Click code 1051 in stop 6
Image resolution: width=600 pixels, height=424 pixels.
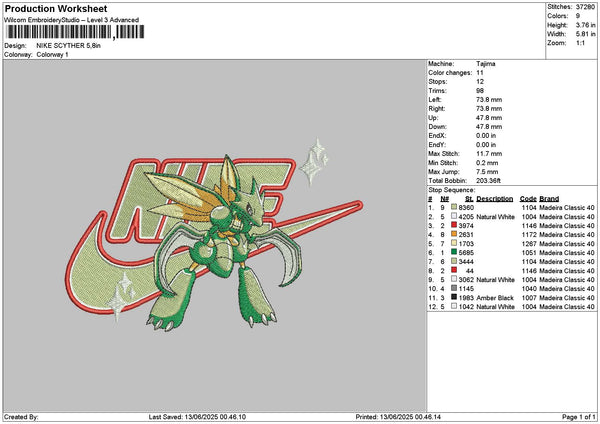(529, 253)
